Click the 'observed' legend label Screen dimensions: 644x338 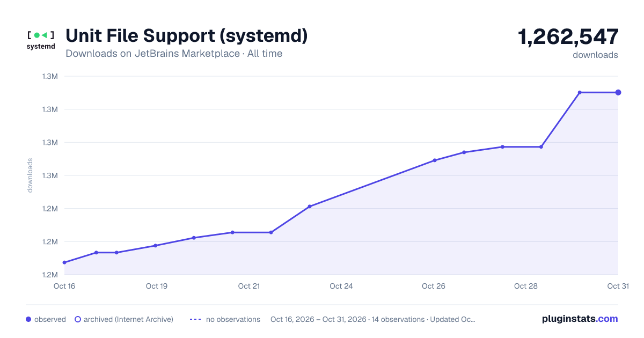pyautogui.click(x=50, y=319)
